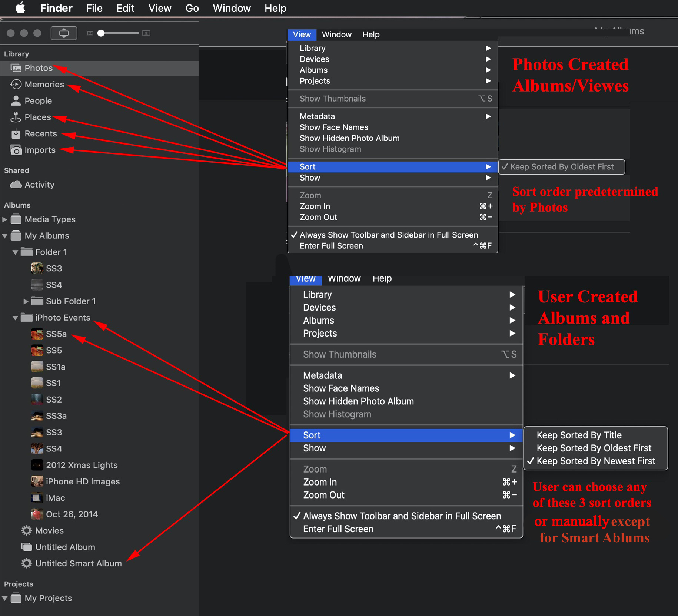
Task: Select the Imports camera icon
Action: point(16,150)
